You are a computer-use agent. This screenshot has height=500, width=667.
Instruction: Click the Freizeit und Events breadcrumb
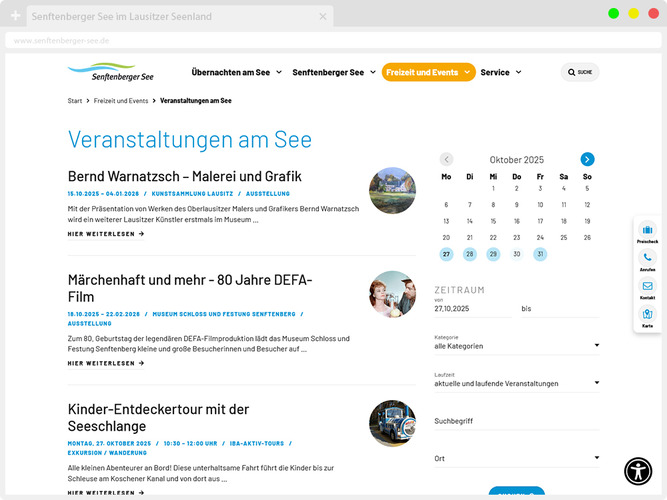pyautogui.click(x=121, y=101)
